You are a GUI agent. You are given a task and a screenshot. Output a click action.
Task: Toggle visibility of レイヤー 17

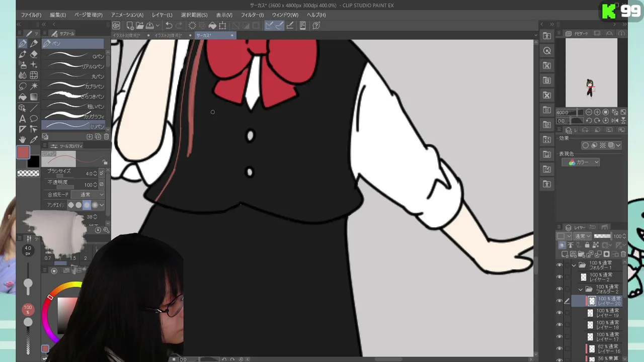pos(559,337)
